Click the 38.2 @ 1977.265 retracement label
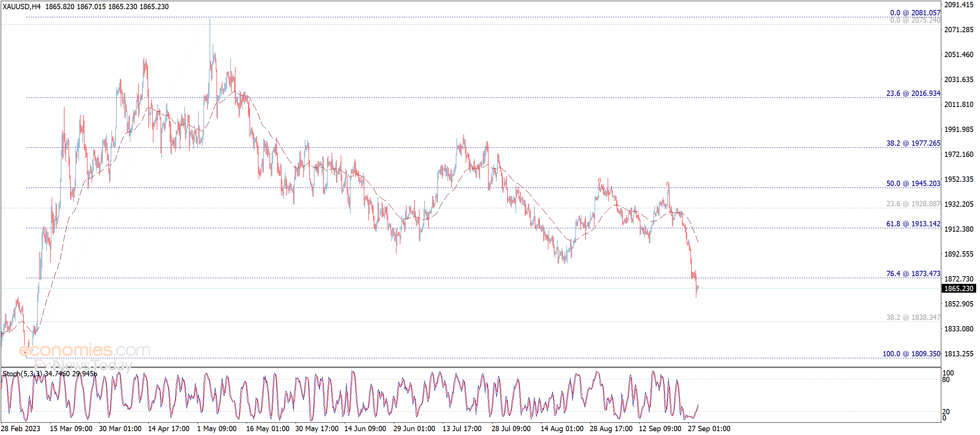This screenshot has width=980, height=435. tap(913, 143)
